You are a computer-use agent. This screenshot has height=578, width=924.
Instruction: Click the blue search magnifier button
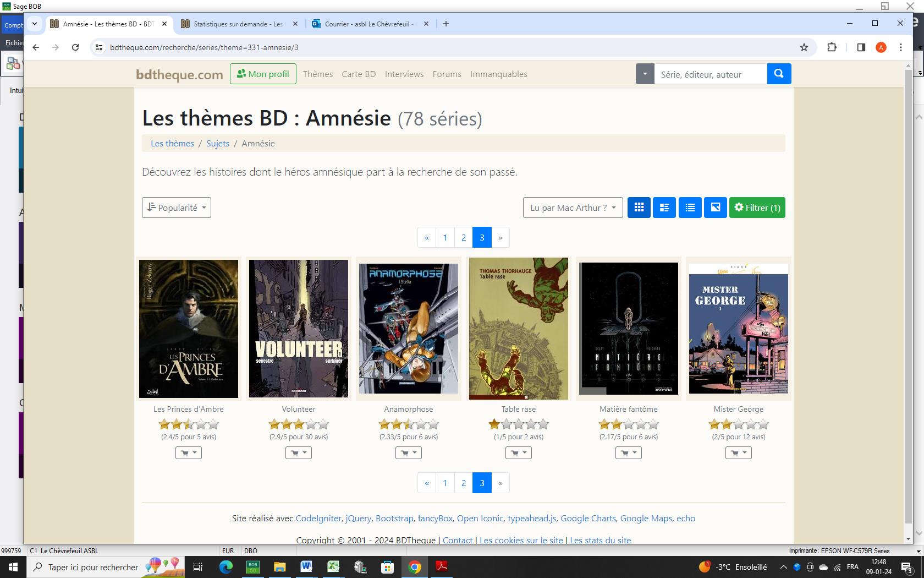coord(779,74)
